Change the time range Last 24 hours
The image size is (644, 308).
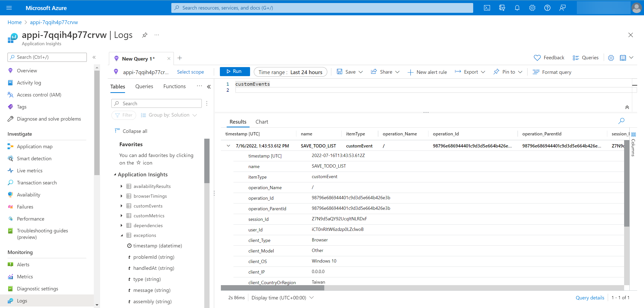point(290,72)
